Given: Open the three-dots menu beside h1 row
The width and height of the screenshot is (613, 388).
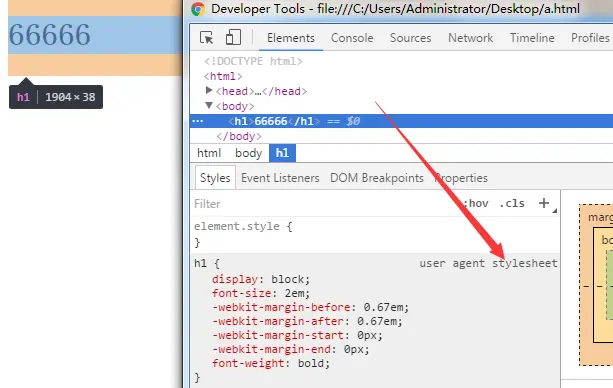Looking at the screenshot, I should (198, 121).
